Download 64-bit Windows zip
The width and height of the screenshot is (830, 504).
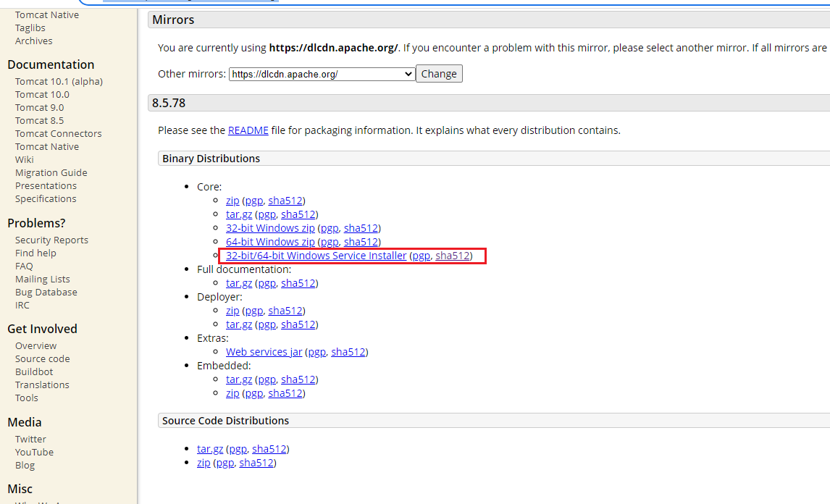(270, 242)
